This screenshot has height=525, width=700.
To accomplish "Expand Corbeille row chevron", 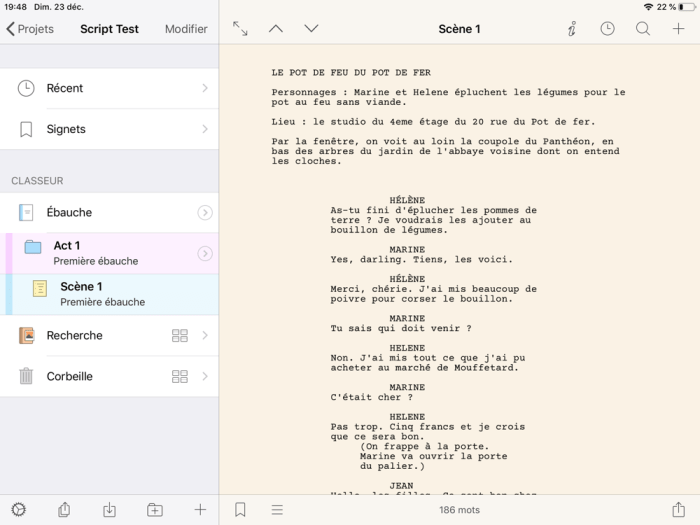I will [x=205, y=376].
